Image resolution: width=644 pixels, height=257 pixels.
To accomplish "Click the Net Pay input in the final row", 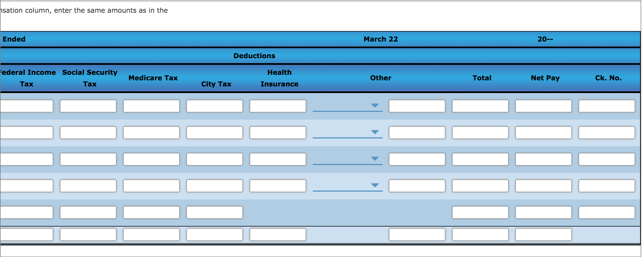I will 543,235.
